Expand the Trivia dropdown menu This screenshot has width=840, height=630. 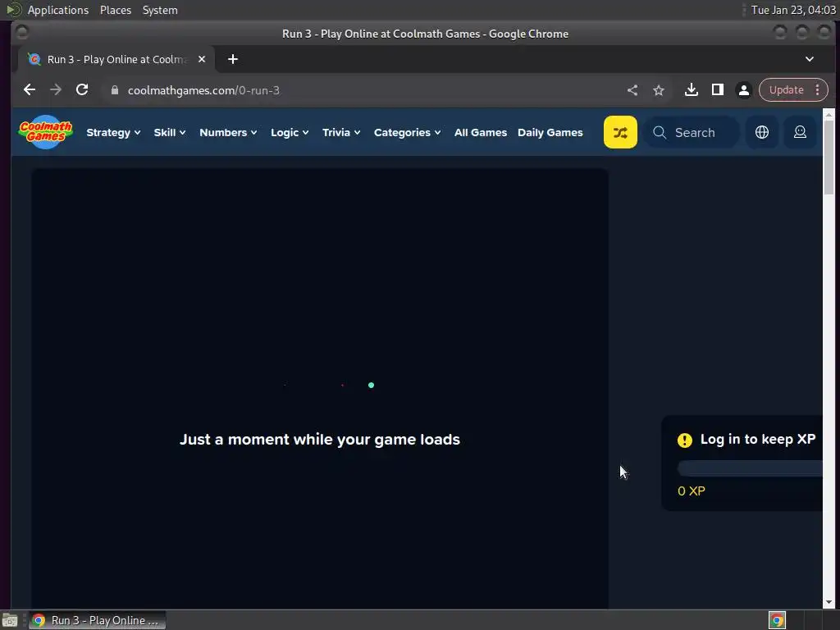click(x=340, y=132)
